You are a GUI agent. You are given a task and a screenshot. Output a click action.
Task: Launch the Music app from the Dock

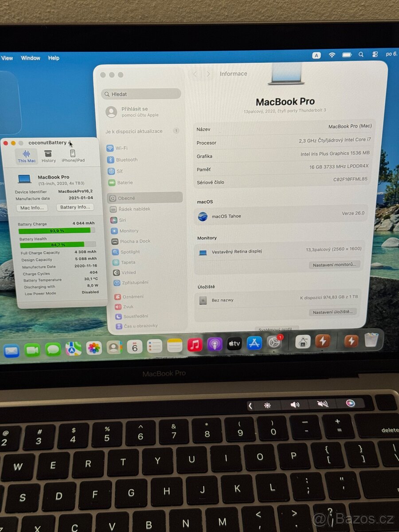point(195,344)
